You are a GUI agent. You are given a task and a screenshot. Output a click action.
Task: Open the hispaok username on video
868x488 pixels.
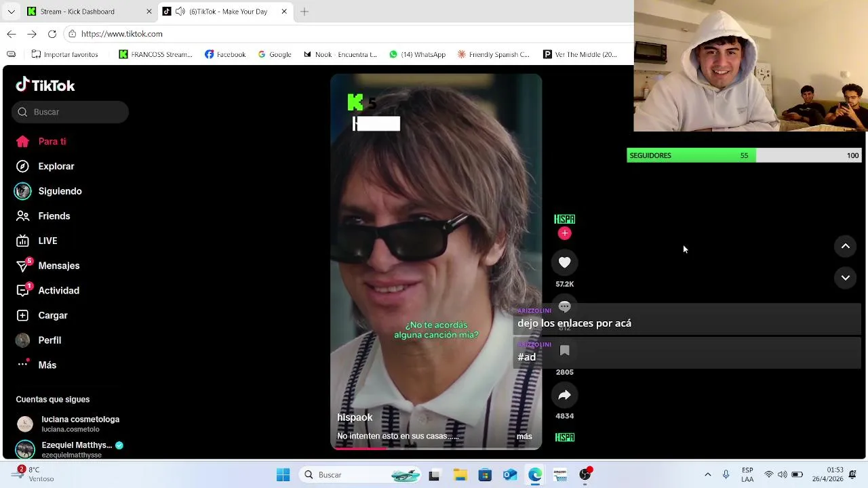pos(355,418)
